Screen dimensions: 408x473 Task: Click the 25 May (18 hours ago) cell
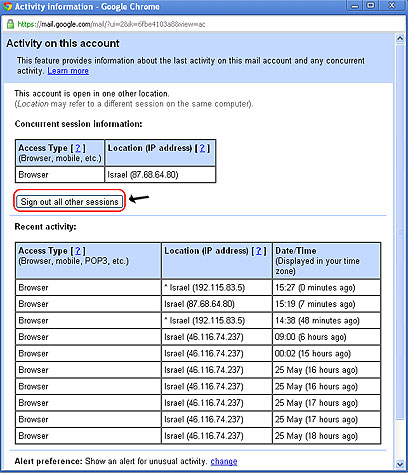(326, 436)
